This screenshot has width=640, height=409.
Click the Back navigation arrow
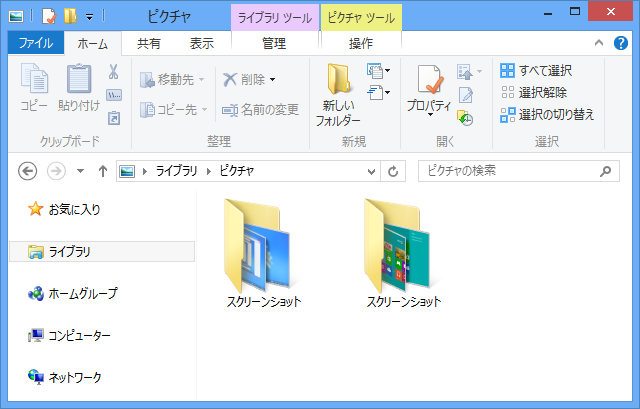(x=28, y=171)
